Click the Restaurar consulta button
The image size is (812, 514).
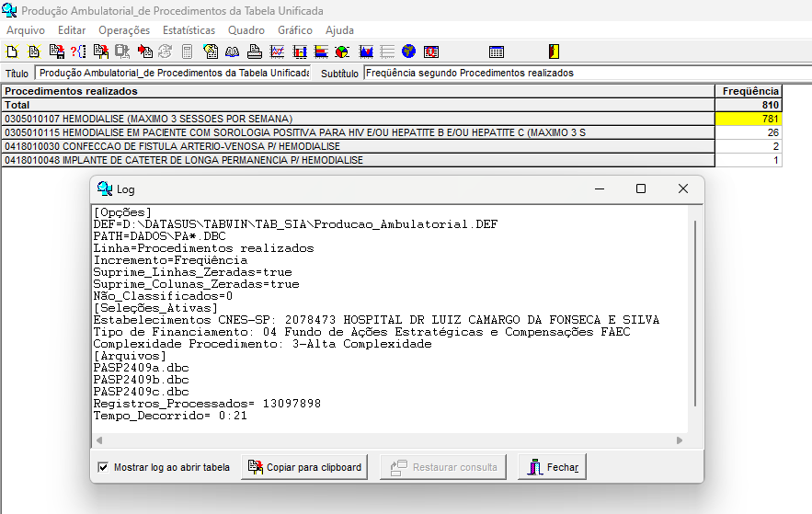[443, 467]
